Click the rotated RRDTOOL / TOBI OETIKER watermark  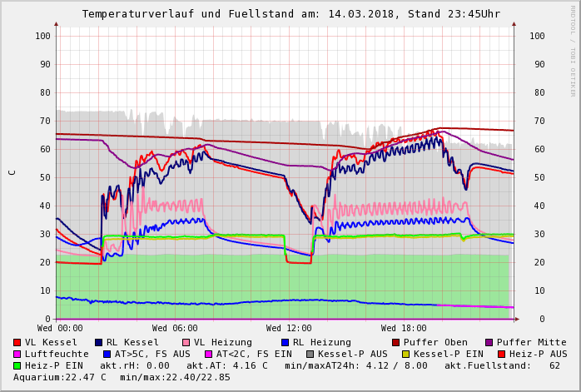[573, 50]
